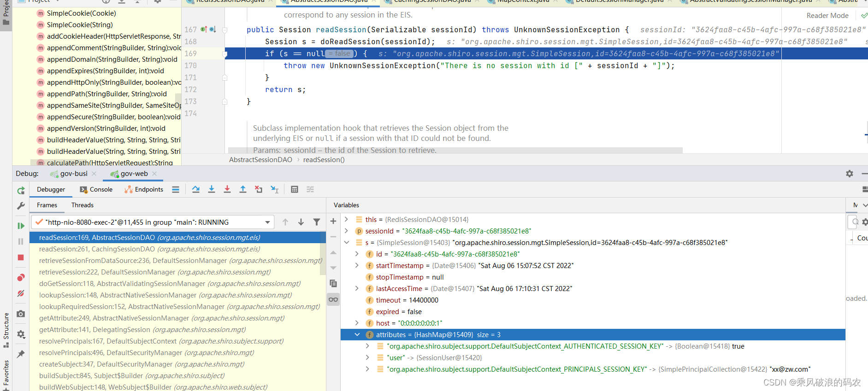This screenshot has width=868, height=391.
Task: Select appendDomain(StringBuilder, String) in structure
Action: tap(112, 59)
